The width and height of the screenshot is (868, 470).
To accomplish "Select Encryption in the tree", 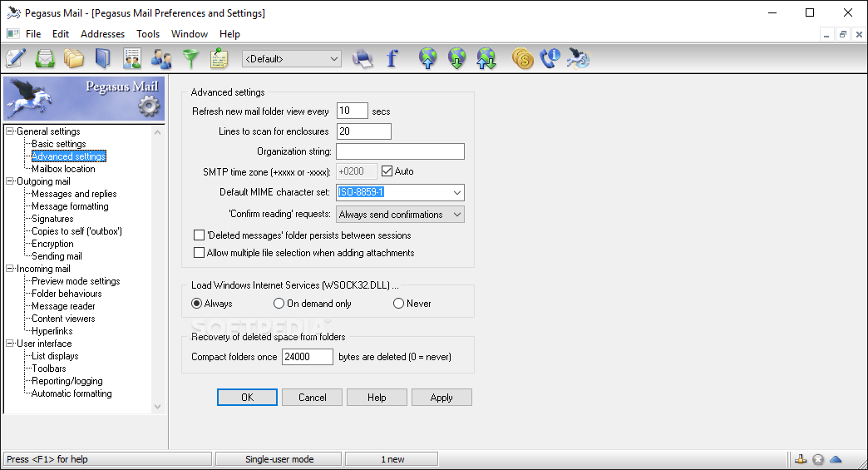I will point(52,244).
